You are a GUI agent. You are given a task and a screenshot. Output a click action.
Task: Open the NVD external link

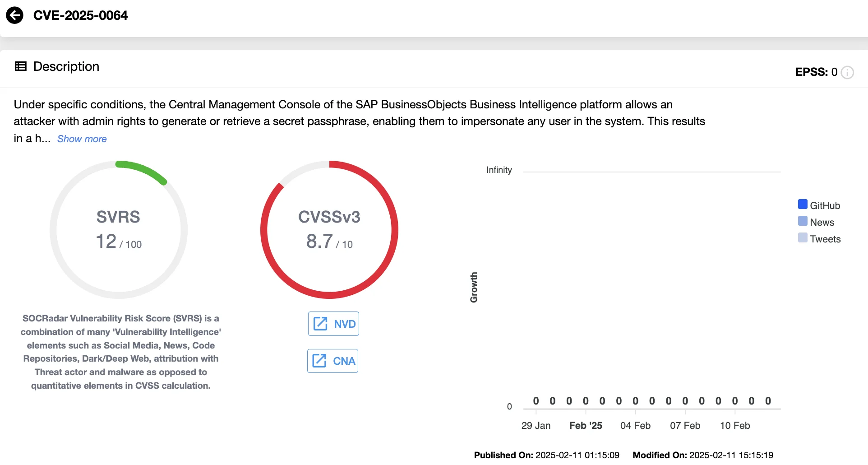tap(333, 324)
